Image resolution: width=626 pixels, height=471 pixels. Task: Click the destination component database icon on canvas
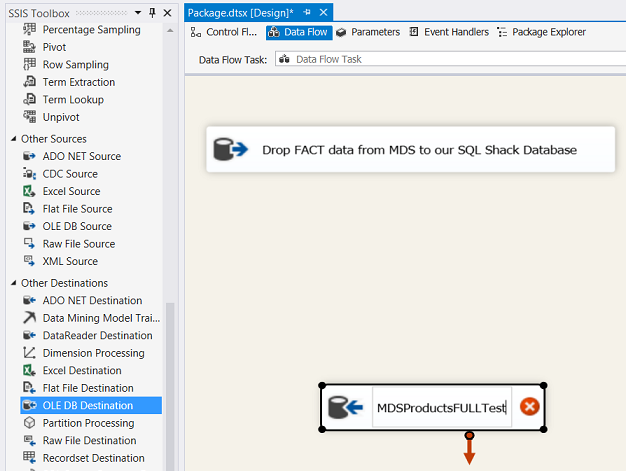point(345,407)
